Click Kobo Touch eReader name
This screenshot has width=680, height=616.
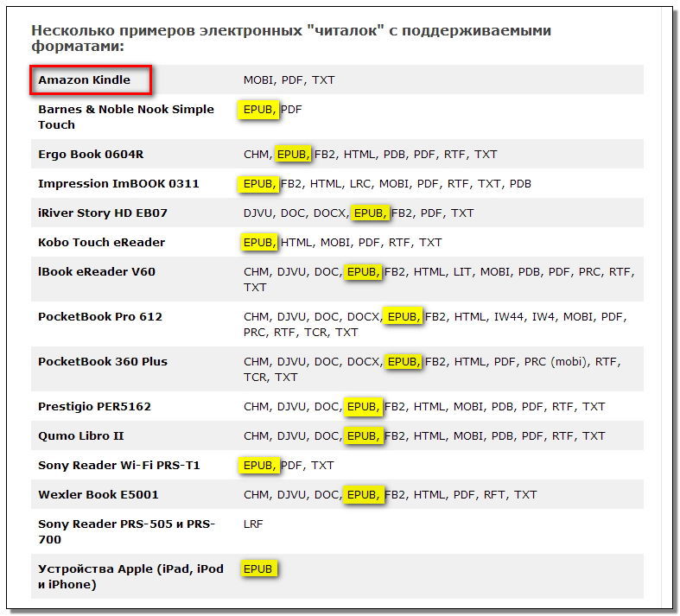pyautogui.click(x=101, y=242)
